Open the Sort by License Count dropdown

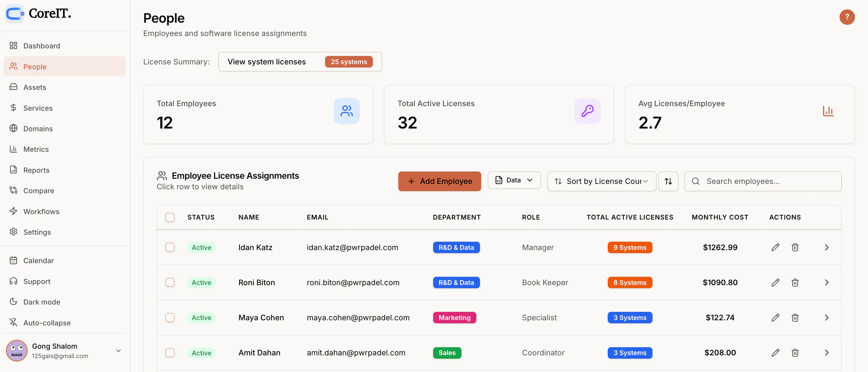click(601, 181)
